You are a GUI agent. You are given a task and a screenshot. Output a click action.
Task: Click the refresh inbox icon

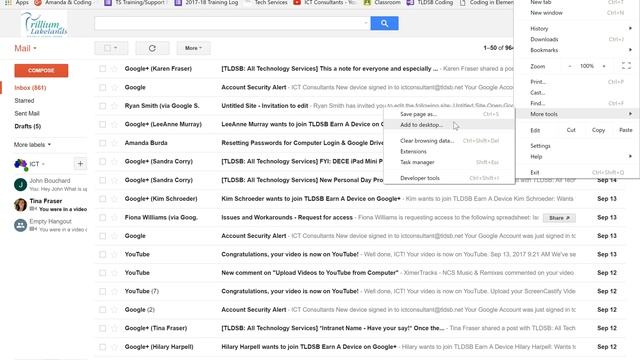(152, 48)
